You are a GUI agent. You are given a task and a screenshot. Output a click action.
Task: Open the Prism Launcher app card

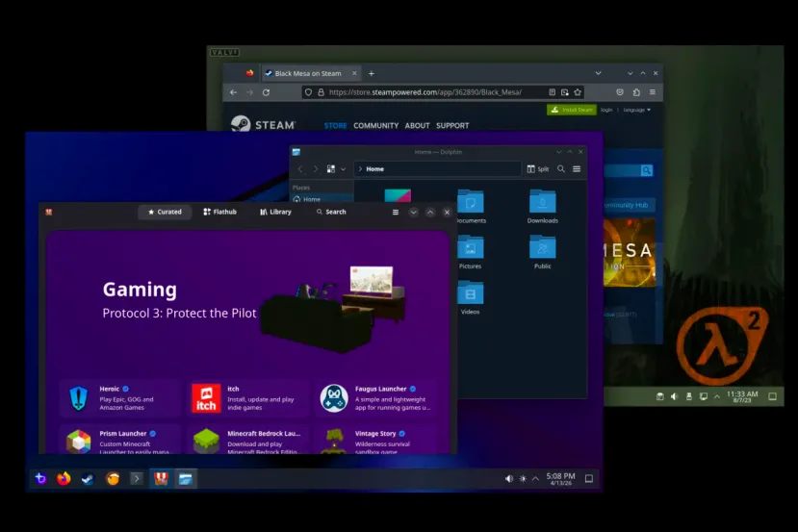tap(120, 440)
